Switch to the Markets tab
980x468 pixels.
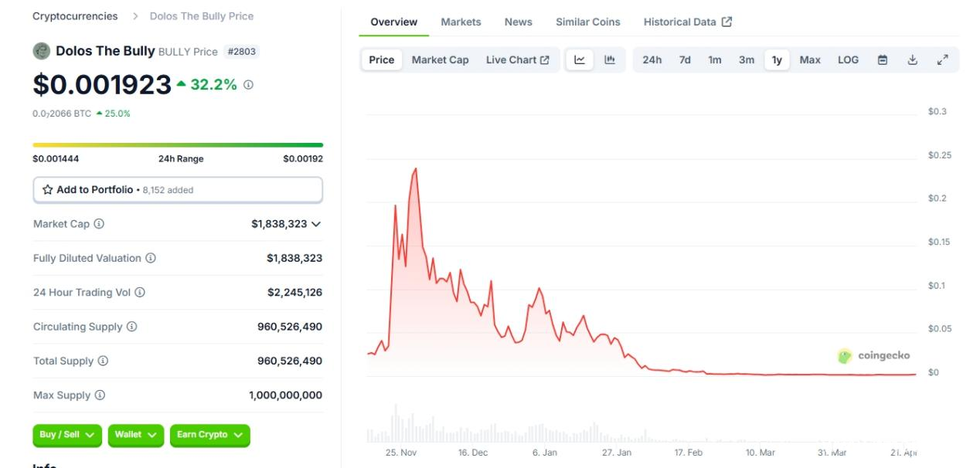pos(461,22)
